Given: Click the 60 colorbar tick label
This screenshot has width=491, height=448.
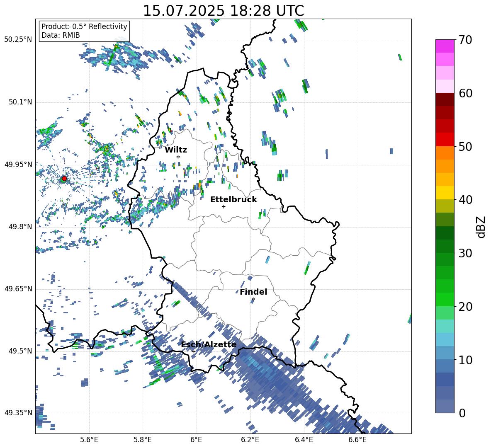Looking at the screenshot, I should (x=465, y=93).
